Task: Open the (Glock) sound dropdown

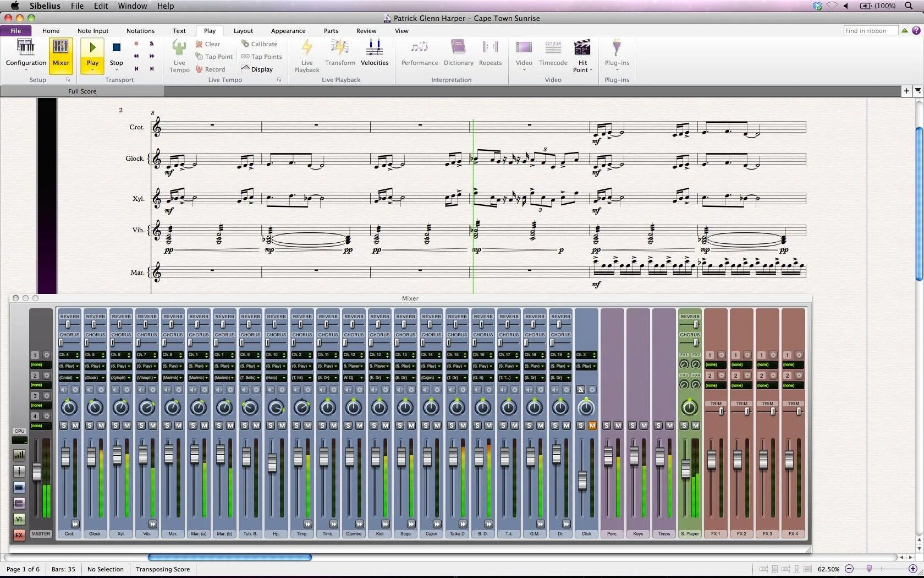Action: click(95, 378)
